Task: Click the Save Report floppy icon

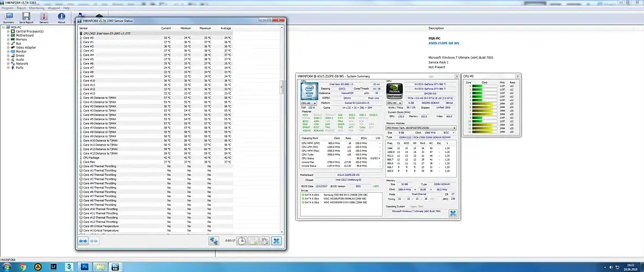Action: [x=26, y=17]
